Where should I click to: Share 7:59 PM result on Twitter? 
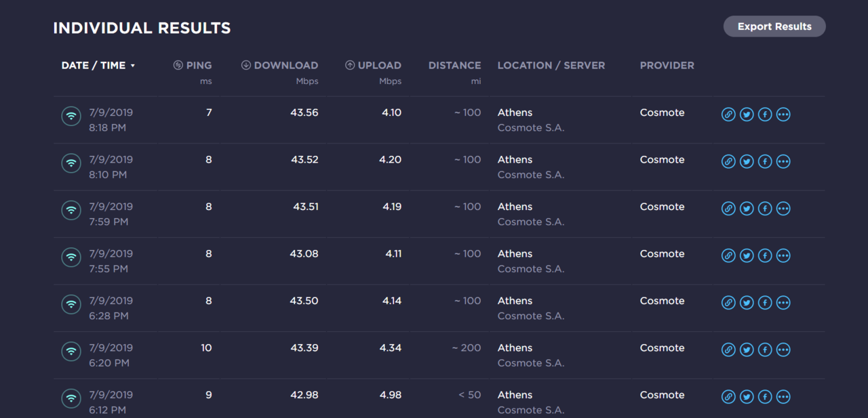click(x=747, y=209)
